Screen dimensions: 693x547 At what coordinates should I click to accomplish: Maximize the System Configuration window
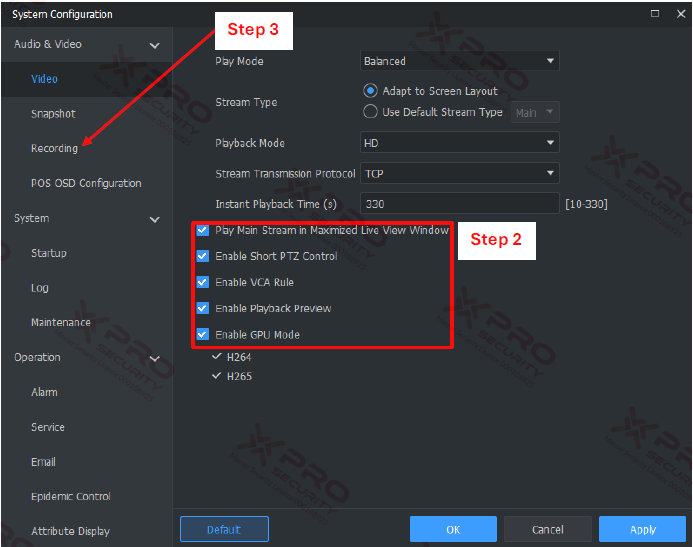pos(655,14)
